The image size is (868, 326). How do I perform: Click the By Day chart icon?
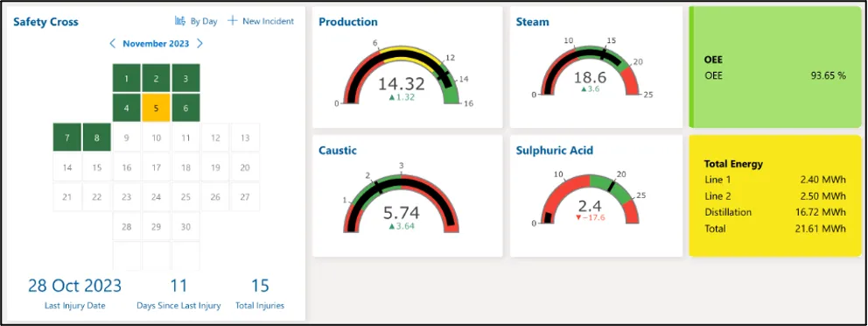180,21
